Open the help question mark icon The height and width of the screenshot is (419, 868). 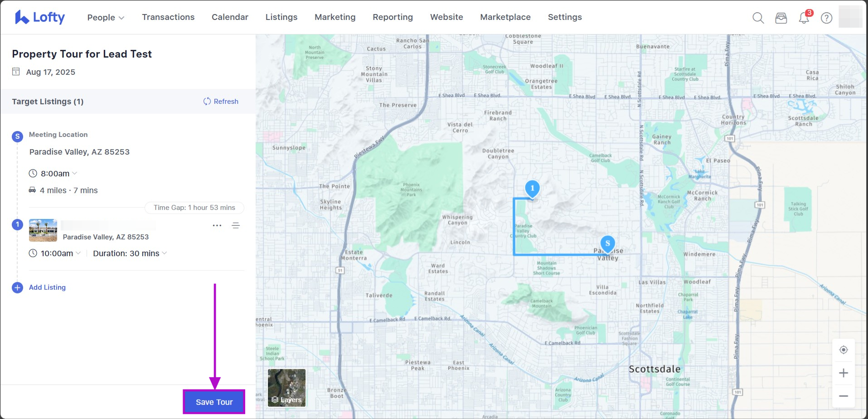[827, 18]
